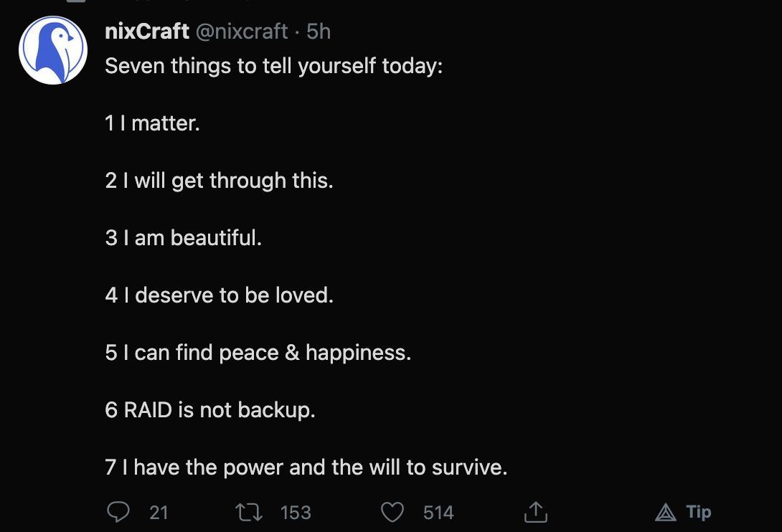Click the "6 RAID is not backup." line
782x532 pixels.
[209, 410]
